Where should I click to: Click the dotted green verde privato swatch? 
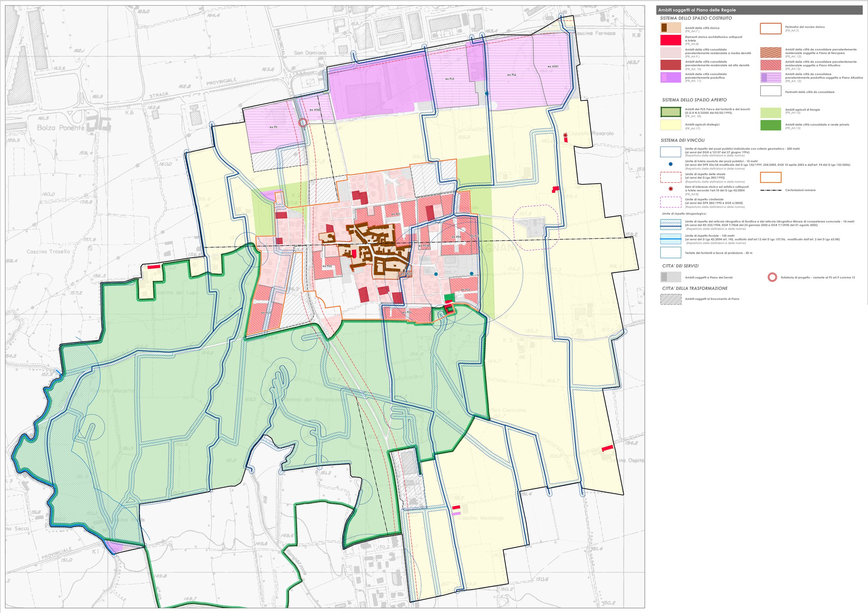(770, 125)
